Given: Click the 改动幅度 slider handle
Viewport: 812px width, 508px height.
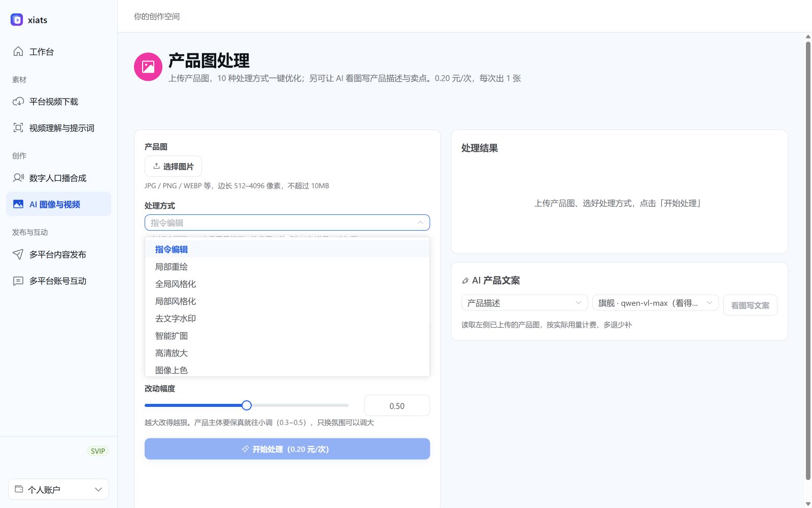Looking at the screenshot, I should pyautogui.click(x=247, y=405).
